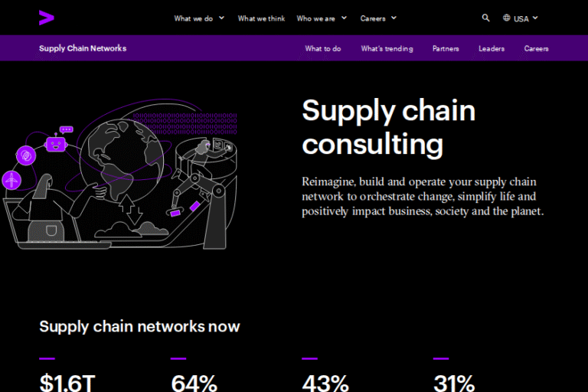Click Careers in the purple subnav bar

536,48
